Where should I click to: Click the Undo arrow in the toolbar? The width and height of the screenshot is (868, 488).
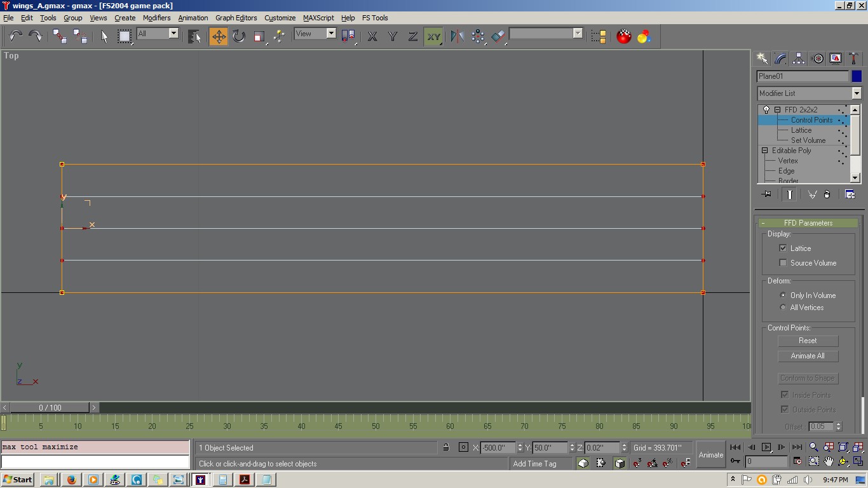(x=15, y=36)
